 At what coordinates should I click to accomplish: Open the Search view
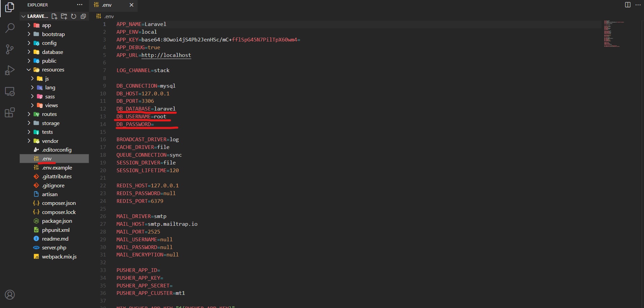pos(10,28)
